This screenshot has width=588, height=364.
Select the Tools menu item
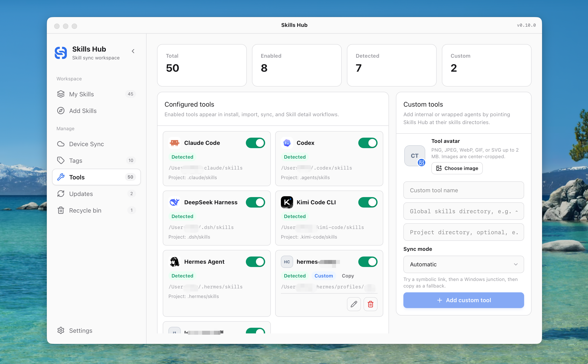[x=96, y=177]
